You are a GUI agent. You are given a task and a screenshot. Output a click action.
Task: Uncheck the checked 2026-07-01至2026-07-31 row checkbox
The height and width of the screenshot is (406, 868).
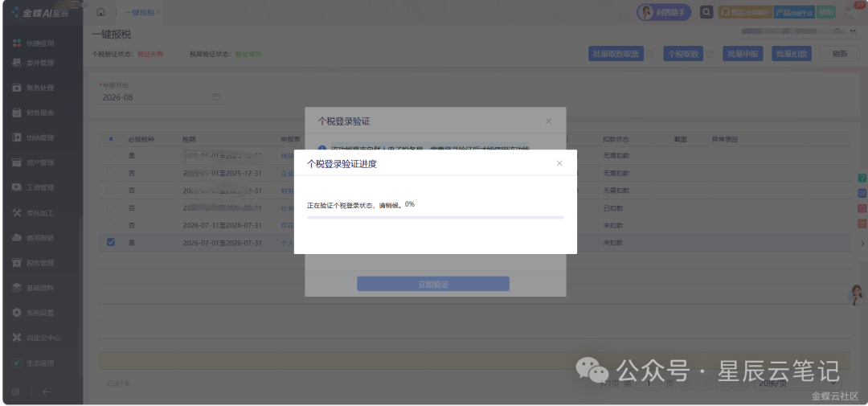[111, 242]
